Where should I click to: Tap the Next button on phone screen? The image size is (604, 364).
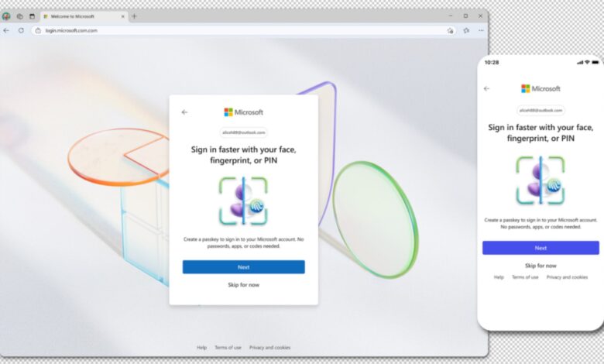pos(541,248)
